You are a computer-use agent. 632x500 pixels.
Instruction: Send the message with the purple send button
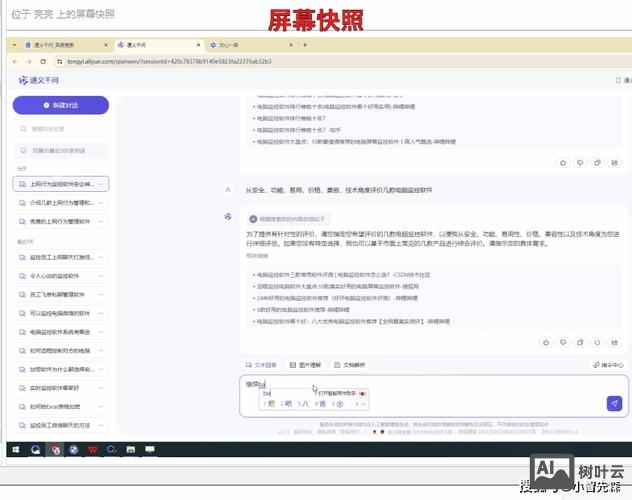click(614, 403)
